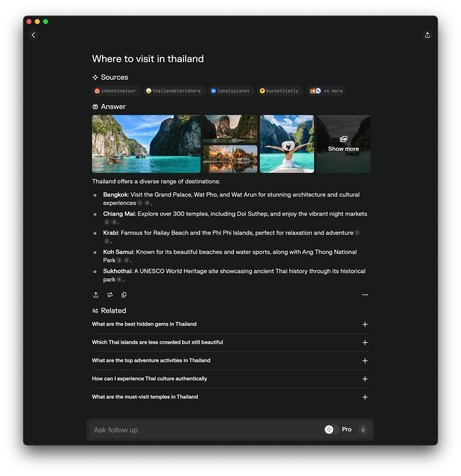Go back using the chevron arrow

tap(34, 35)
